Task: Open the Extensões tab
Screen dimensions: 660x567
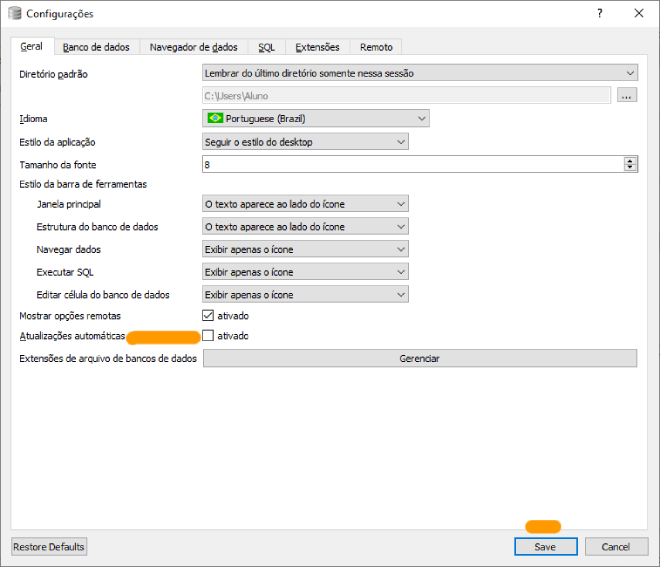Action: 317,47
